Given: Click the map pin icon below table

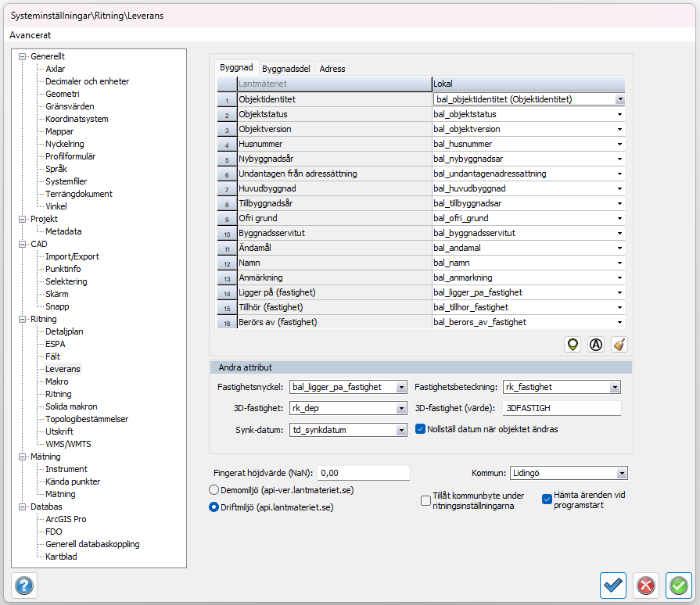Looking at the screenshot, I should 573,345.
